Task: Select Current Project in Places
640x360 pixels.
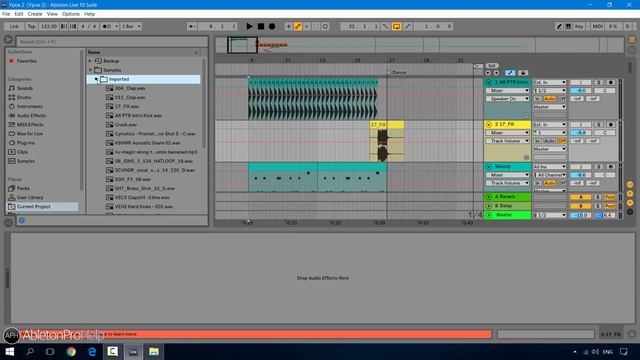Action: [33, 207]
